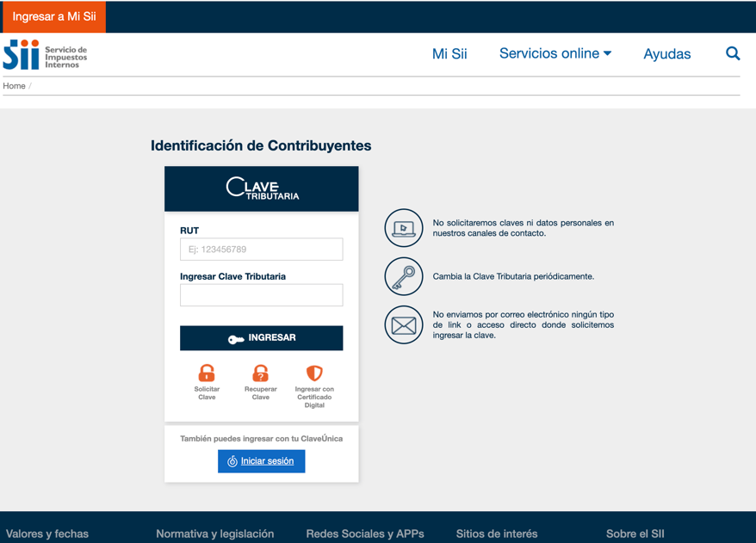Open the Mi Sii menu item
756x543 pixels.
tap(449, 54)
